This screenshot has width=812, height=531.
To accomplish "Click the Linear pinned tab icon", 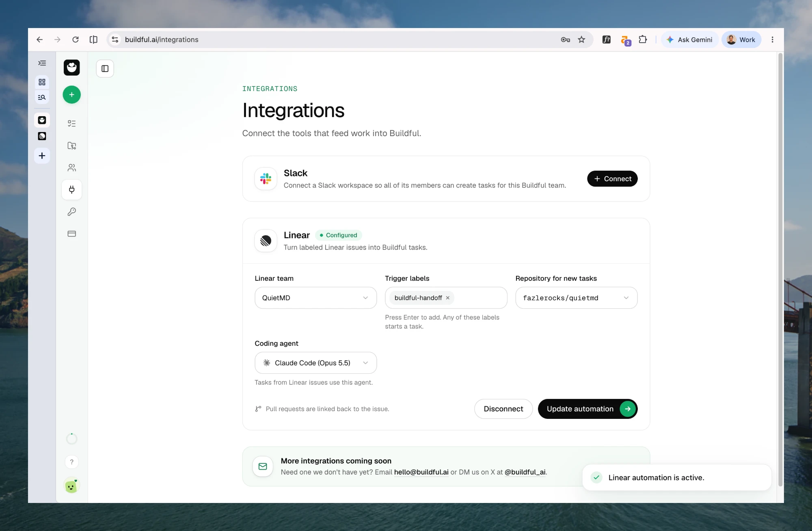I will pos(42,136).
